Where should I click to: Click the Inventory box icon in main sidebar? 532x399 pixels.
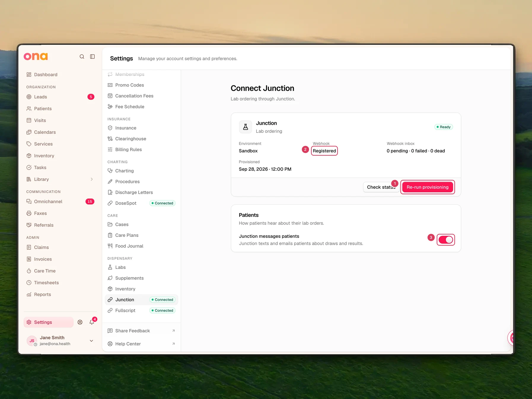coord(29,156)
